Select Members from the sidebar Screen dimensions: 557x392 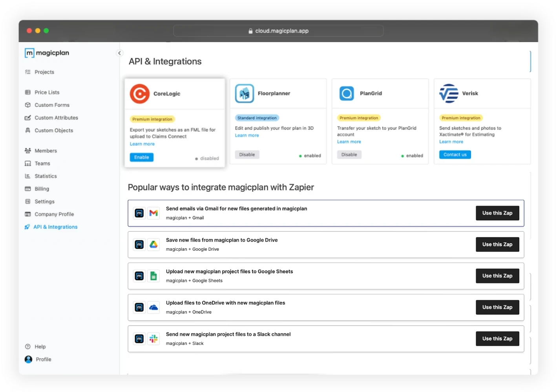[x=46, y=151]
